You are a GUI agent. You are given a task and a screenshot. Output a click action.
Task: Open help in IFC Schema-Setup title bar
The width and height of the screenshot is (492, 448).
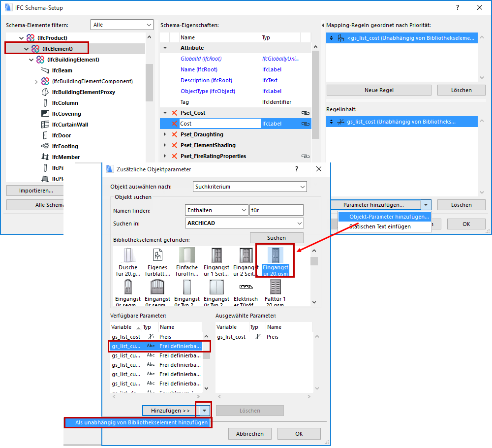[x=458, y=7]
